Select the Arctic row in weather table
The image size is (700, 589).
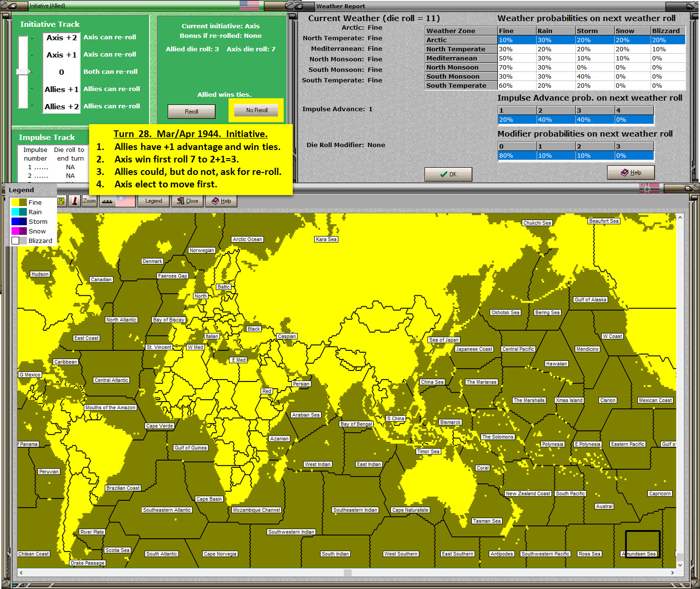point(555,40)
